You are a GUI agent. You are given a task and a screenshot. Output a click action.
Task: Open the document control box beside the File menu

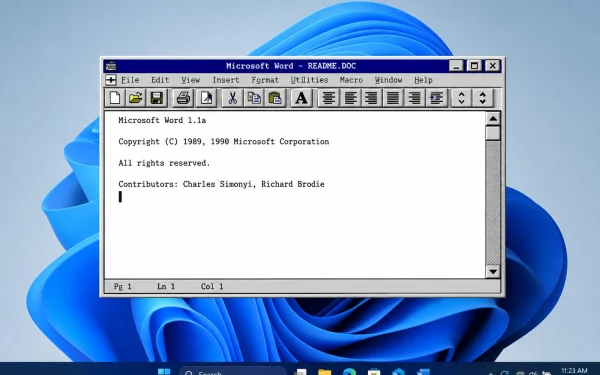(111, 80)
